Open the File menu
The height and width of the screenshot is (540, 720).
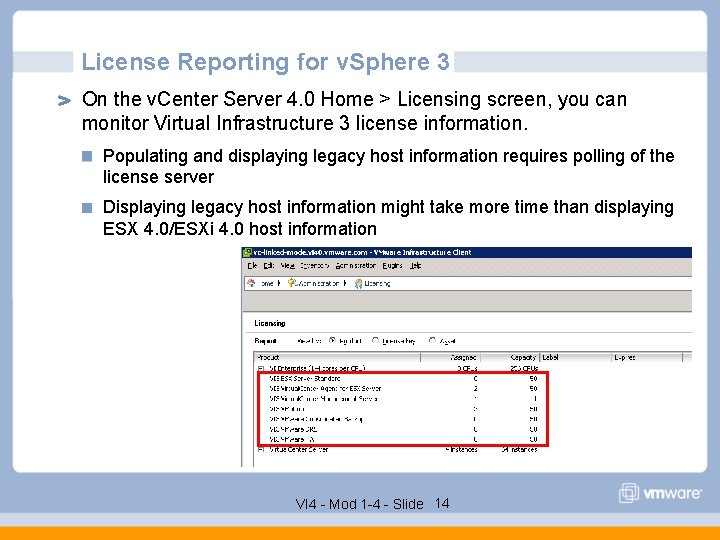(252, 265)
